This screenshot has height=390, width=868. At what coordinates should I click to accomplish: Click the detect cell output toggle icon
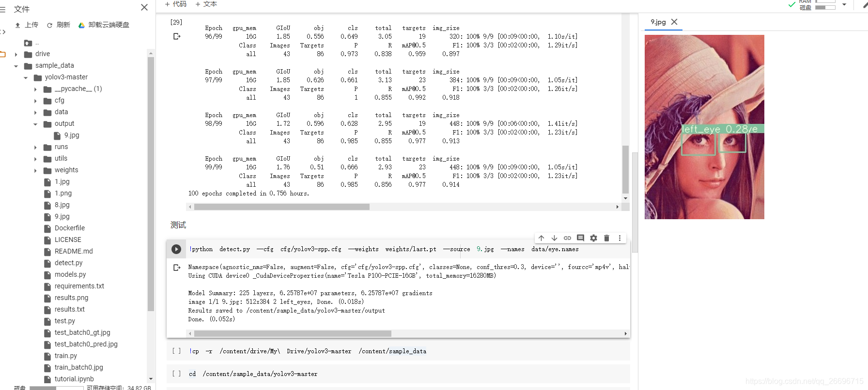177,268
